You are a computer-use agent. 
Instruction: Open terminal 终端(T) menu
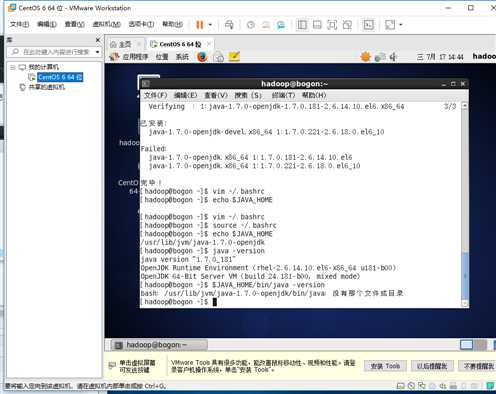283,95
